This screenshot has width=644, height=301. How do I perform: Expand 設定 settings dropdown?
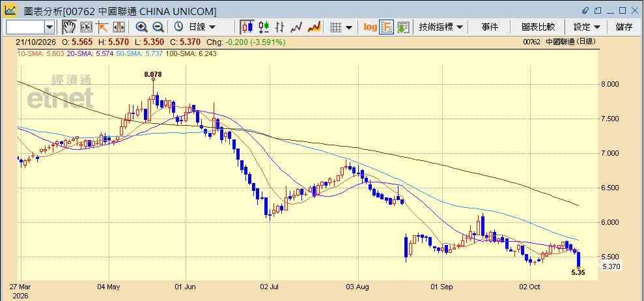[x=587, y=27]
